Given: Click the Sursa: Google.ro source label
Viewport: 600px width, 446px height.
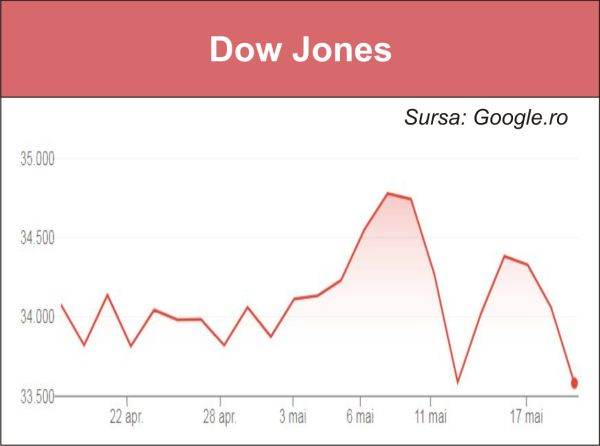Looking at the screenshot, I should coord(486,117).
